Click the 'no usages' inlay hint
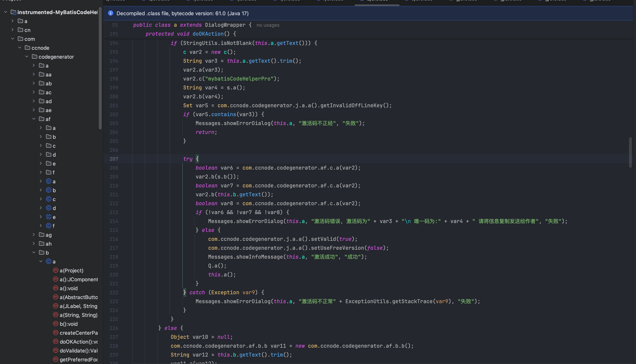Viewport: 636px width, 364px height. 268,25
